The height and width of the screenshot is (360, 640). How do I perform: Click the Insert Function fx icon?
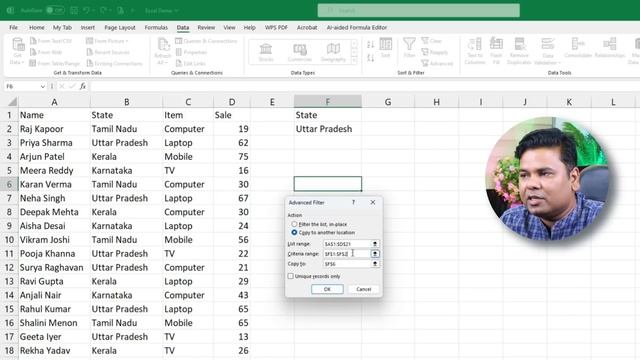(x=83, y=86)
